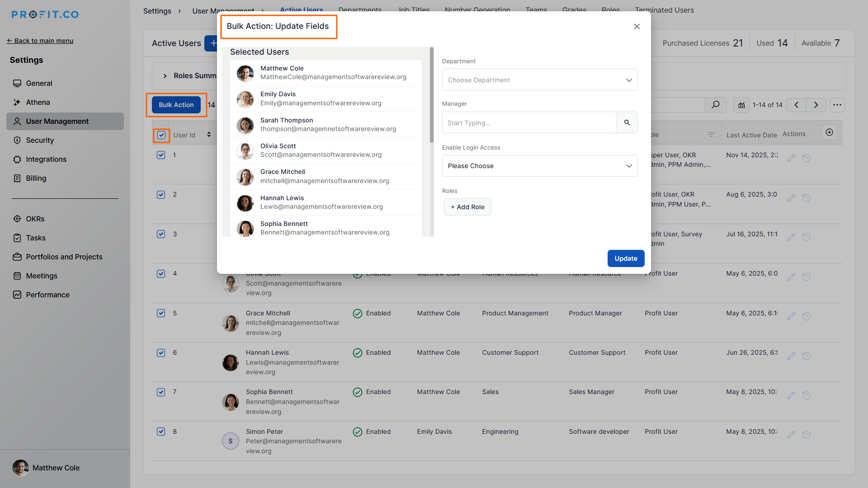Image resolution: width=868 pixels, height=488 pixels.
Task: Go to next page arrow
Action: pyautogui.click(x=816, y=105)
